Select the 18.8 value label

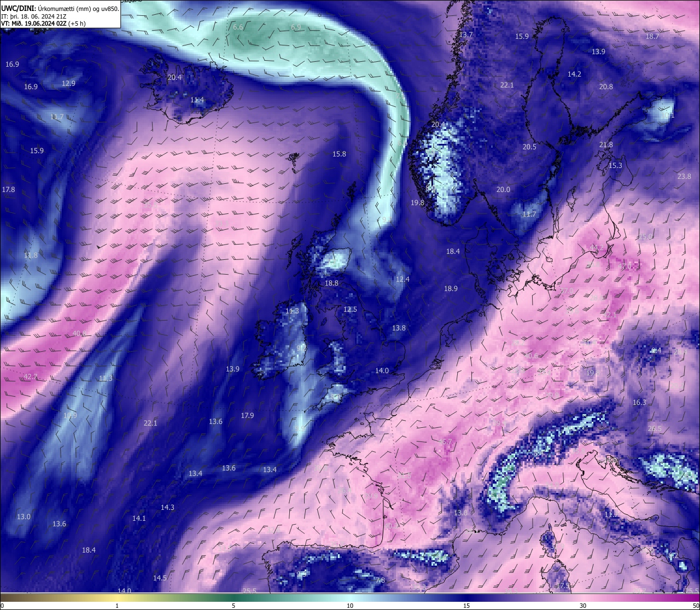point(331,284)
